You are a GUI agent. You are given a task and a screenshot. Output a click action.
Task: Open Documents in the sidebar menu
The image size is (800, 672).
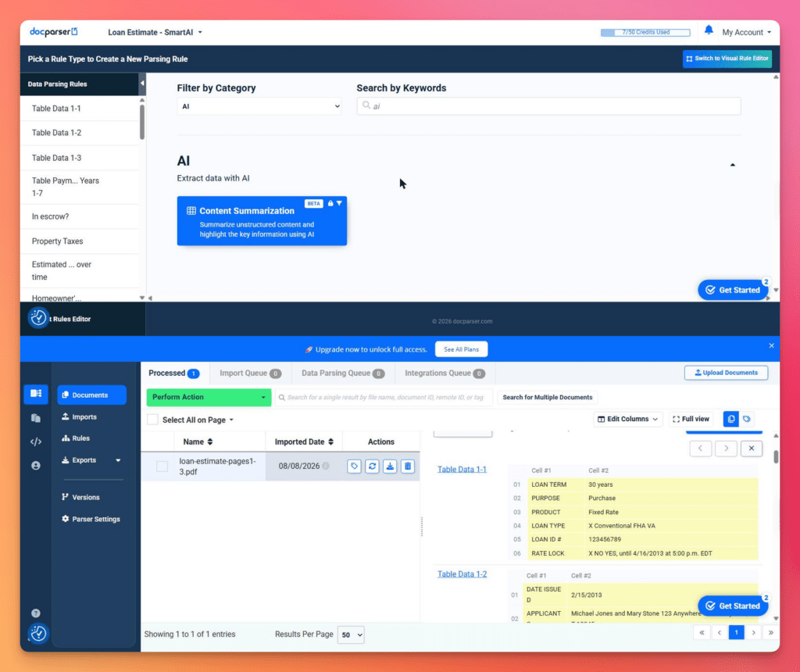coord(92,395)
